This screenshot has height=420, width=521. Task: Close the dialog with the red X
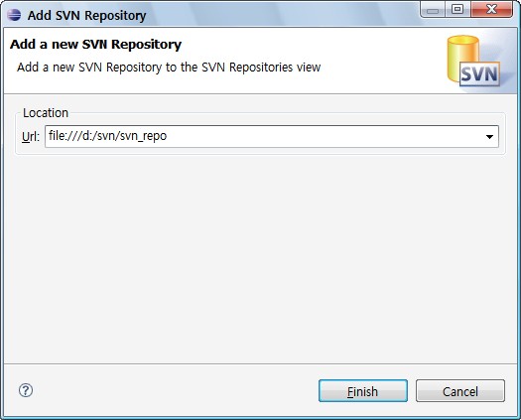(x=491, y=9)
